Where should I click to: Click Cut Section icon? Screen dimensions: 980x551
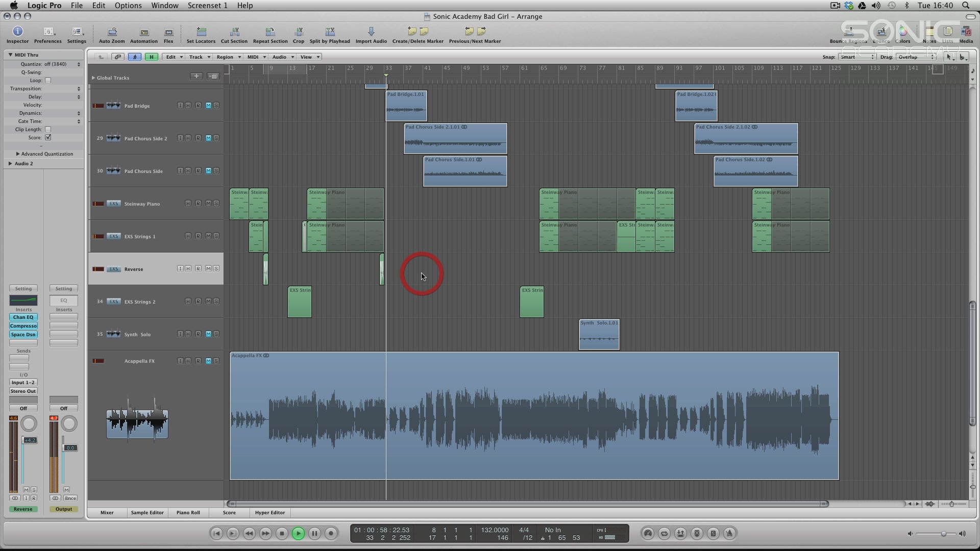[234, 35]
